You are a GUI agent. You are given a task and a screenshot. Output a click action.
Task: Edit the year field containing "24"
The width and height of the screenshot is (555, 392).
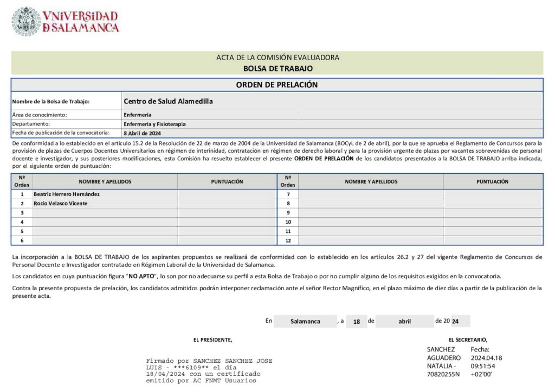pyautogui.click(x=460, y=321)
